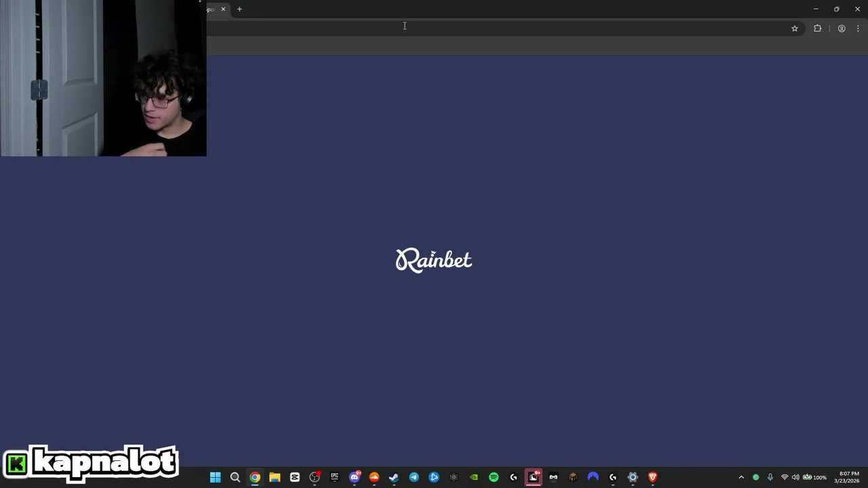Show hidden system tray icons
The image size is (868, 488).
[x=741, y=477]
